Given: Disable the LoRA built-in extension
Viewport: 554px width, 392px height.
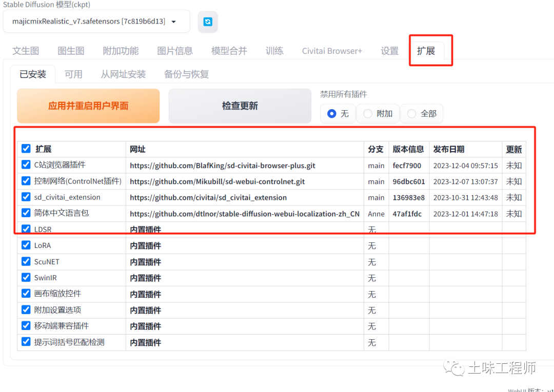Looking at the screenshot, I should (x=26, y=245).
